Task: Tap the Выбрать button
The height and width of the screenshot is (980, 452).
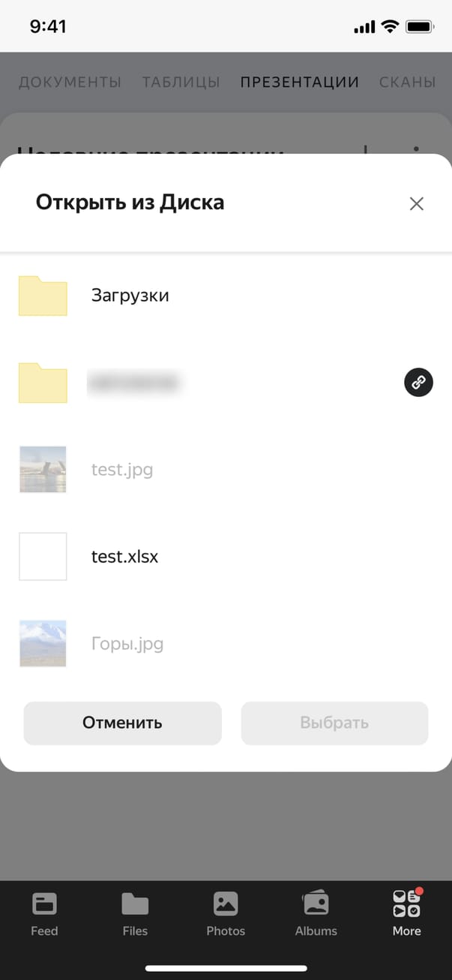Action: [334, 723]
